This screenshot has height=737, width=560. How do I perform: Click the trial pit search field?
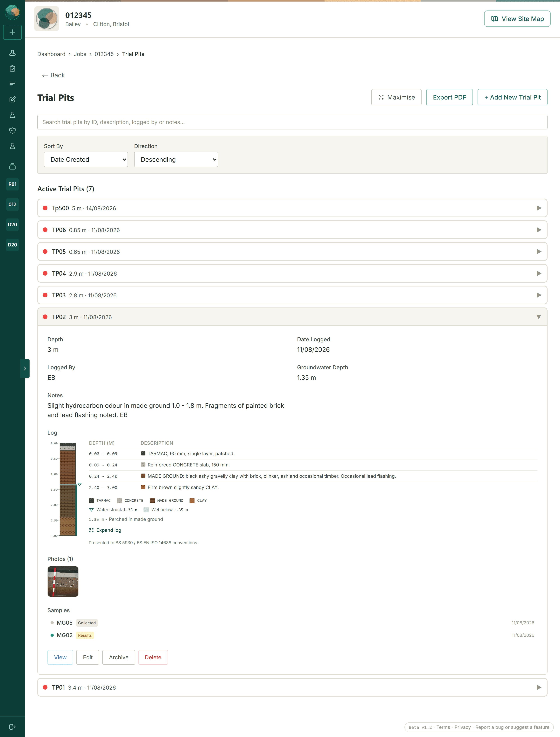(x=292, y=122)
